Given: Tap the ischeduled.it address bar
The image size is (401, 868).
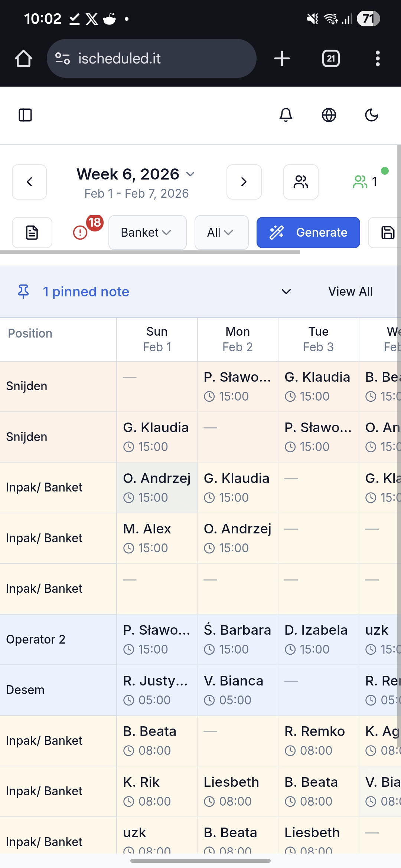Looking at the screenshot, I should pyautogui.click(x=151, y=59).
